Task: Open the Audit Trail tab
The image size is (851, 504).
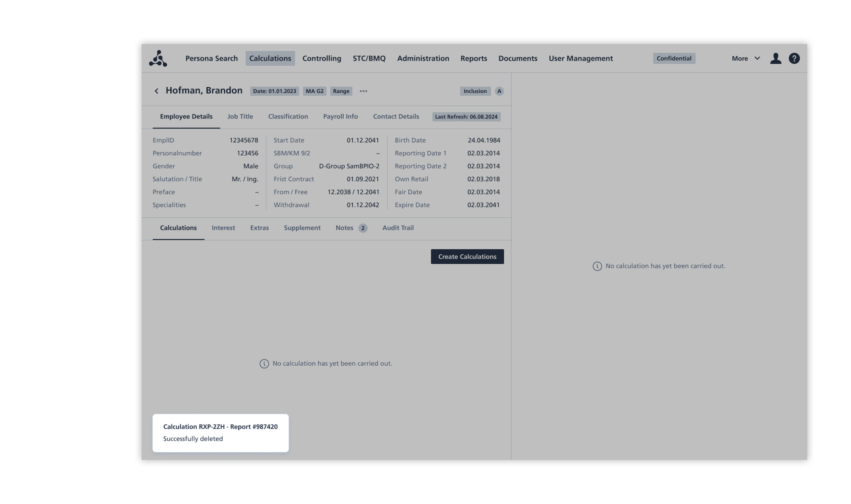Action: click(398, 228)
